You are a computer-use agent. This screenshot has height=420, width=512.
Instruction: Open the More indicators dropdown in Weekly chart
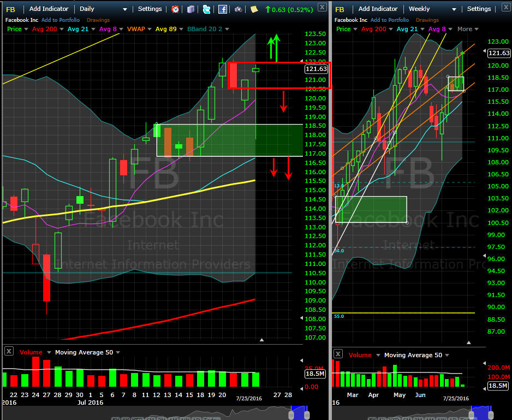468,29
